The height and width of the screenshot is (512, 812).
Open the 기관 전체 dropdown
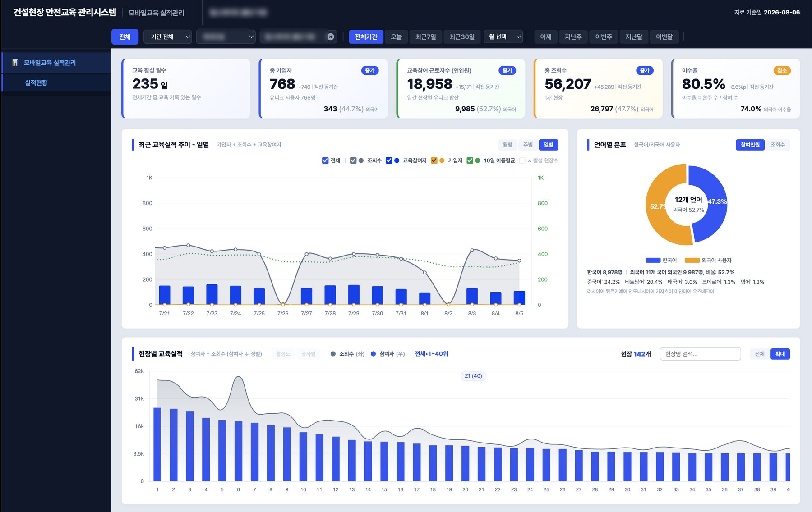[x=168, y=37]
